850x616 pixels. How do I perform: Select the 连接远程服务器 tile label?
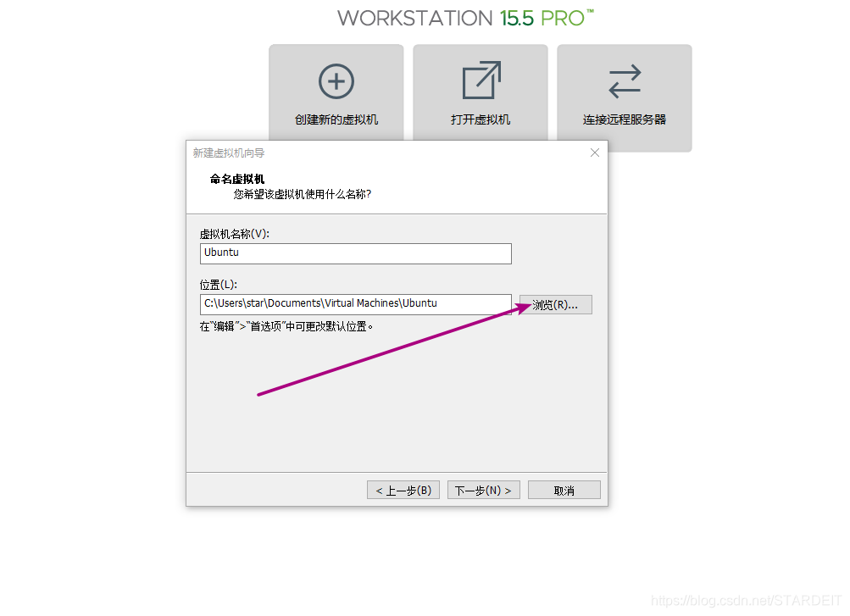tap(625, 119)
